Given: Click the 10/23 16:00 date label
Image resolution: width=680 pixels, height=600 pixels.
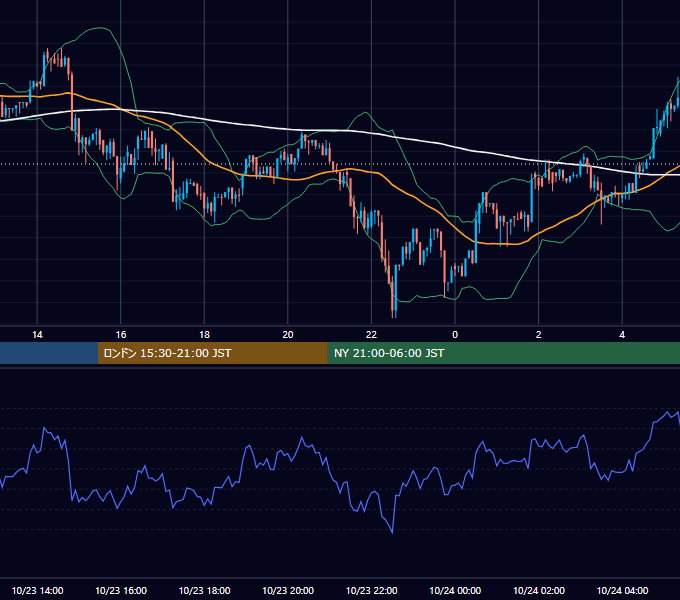Looking at the screenshot, I should click(x=121, y=590).
